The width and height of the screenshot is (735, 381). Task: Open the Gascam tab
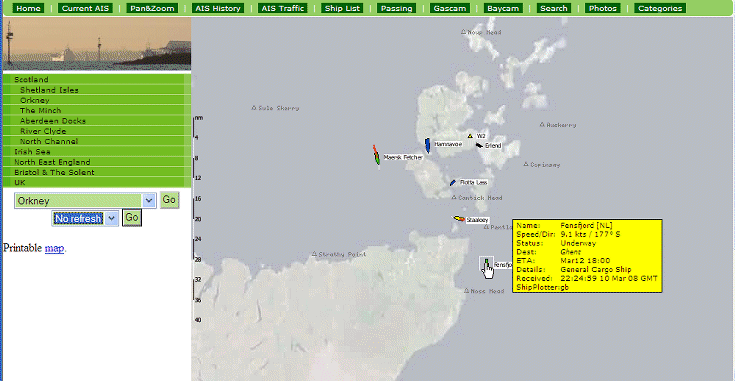pyautogui.click(x=450, y=8)
